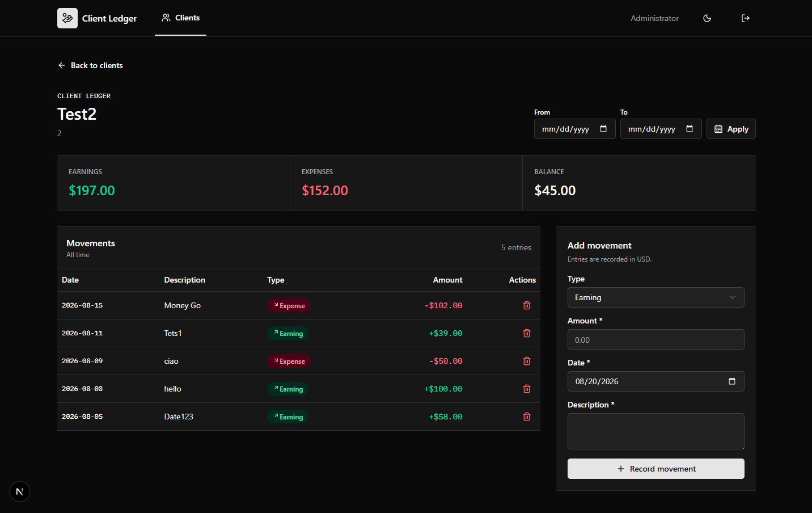Focus the Amount input field
Screen dimensions: 812x513
pos(655,339)
